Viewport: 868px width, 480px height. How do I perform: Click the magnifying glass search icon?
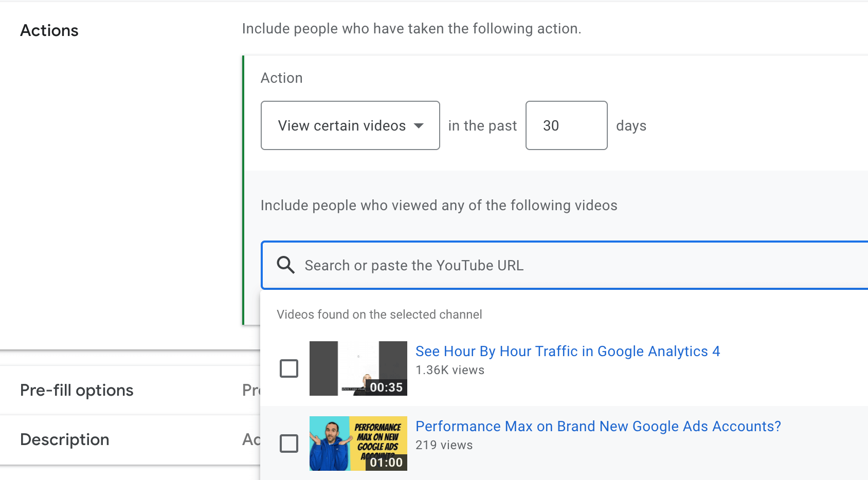coord(286,265)
